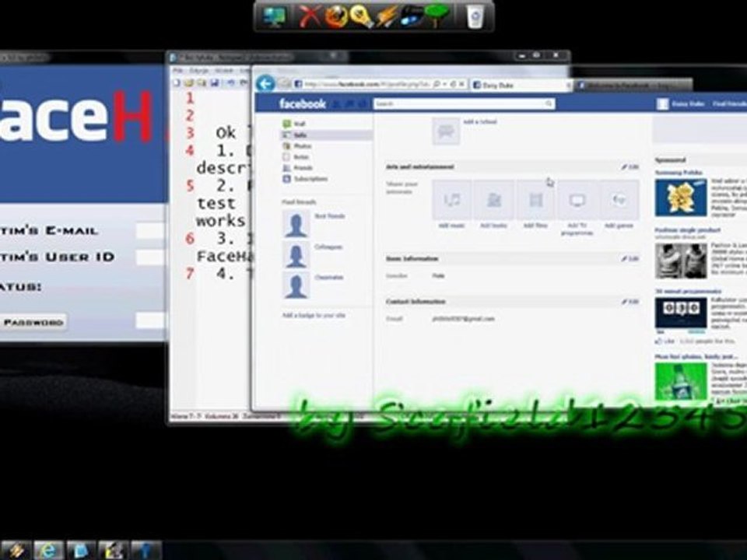Click the Best Friends list link
Image resolution: width=747 pixels, height=560 pixels.
[x=329, y=216]
